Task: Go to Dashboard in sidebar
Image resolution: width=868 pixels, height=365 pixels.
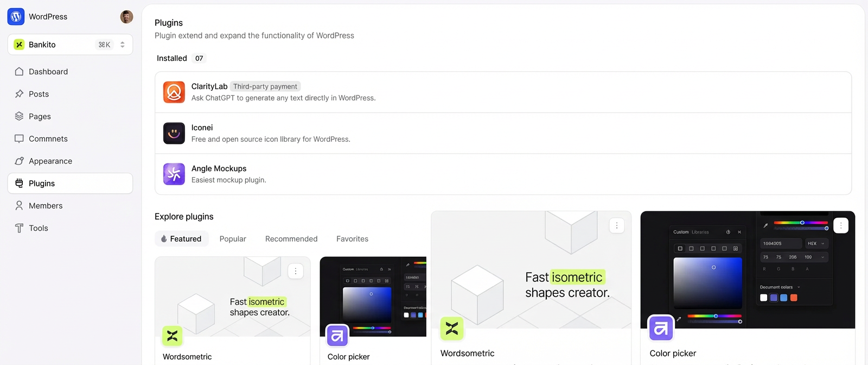Action: (x=48, y=72)
